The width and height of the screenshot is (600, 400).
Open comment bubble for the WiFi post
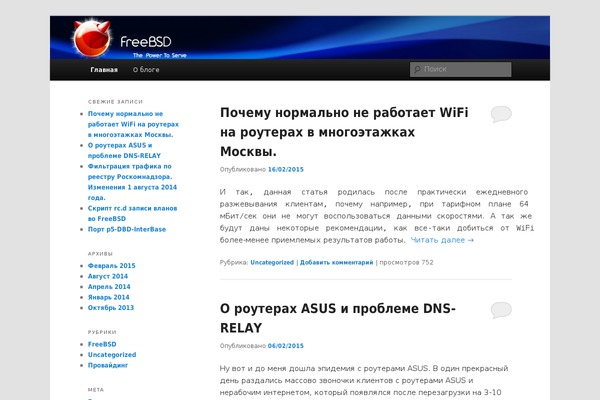(501, 114)
